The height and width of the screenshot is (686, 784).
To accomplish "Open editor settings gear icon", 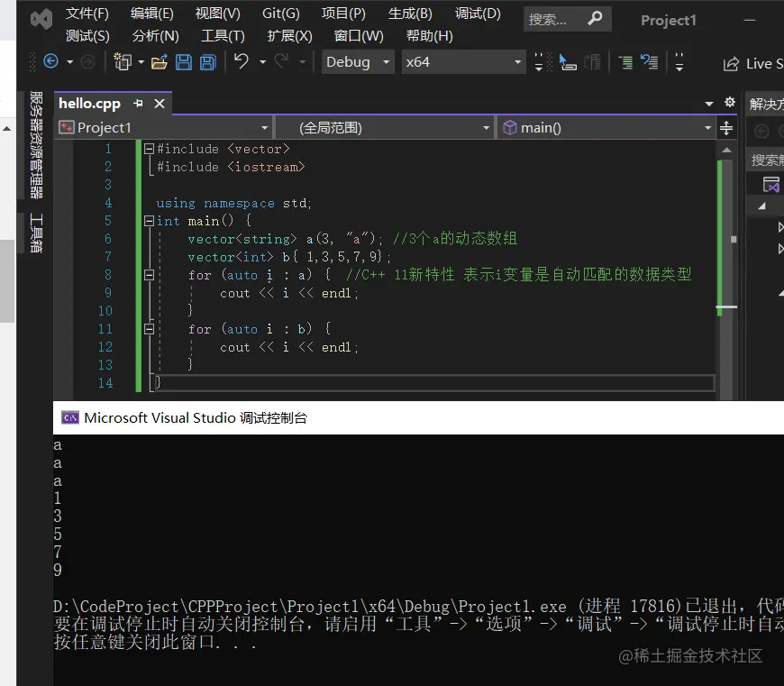I will coord(730,103).
